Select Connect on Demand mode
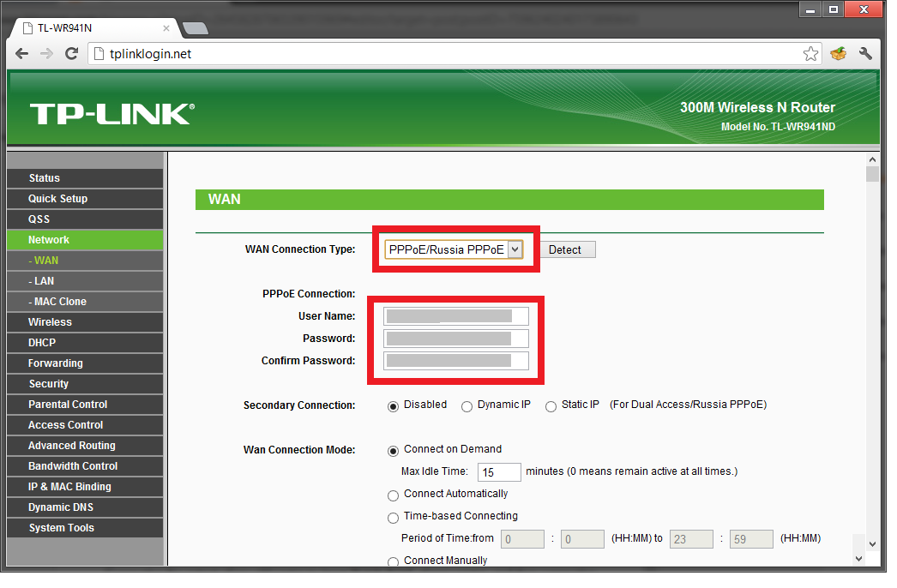 click(393, 452)
